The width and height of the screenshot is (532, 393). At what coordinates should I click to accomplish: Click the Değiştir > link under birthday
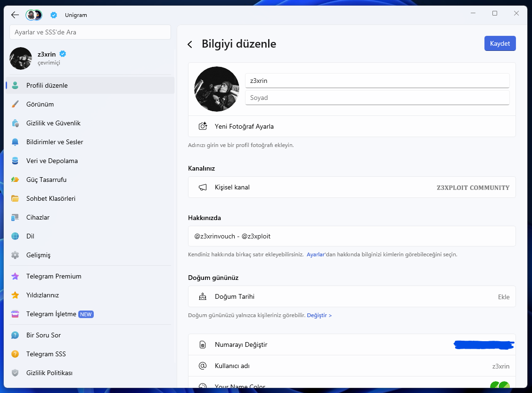point(319,315)
